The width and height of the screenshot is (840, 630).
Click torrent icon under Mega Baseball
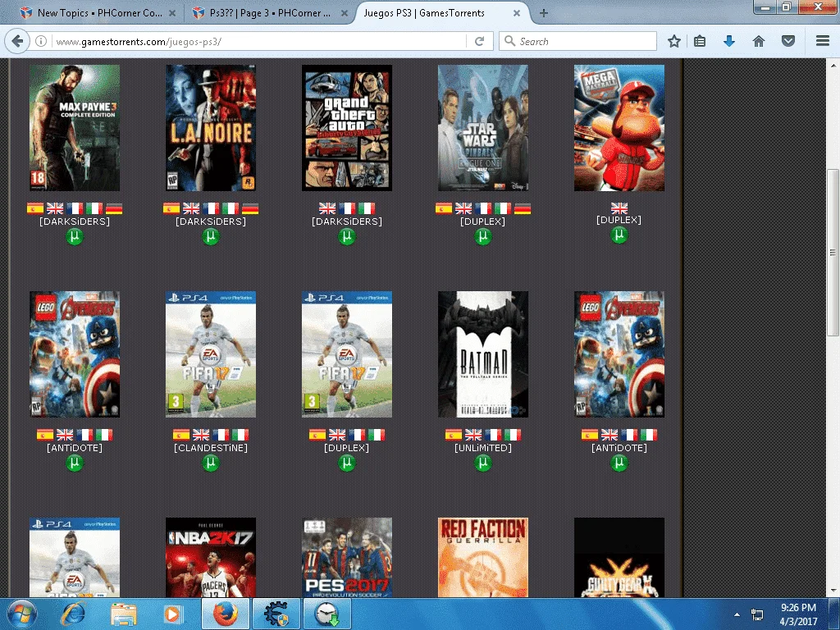coord(619,235)
